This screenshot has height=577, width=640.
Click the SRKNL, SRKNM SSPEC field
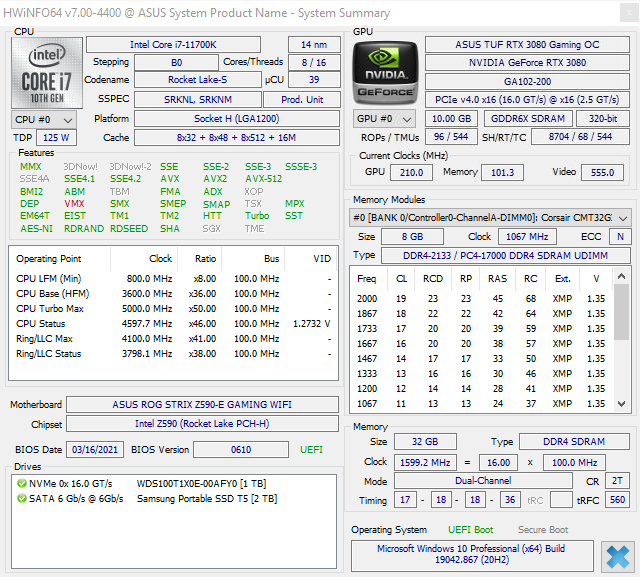(x=198, y=100)
